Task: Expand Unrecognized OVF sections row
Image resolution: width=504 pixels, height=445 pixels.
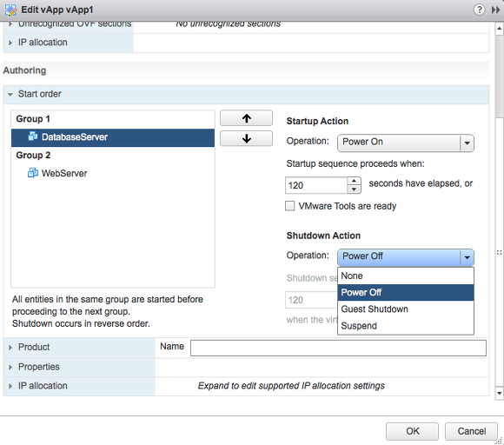Action: click(x=10, y=24)
